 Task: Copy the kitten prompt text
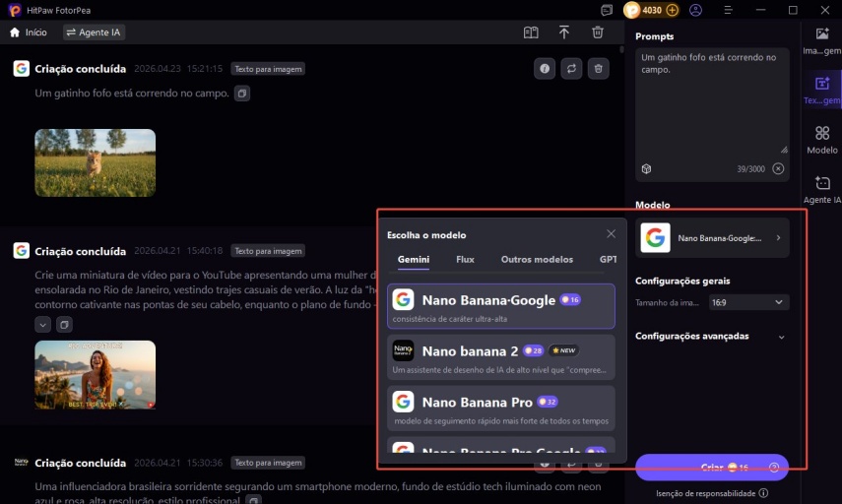[242, 94]
